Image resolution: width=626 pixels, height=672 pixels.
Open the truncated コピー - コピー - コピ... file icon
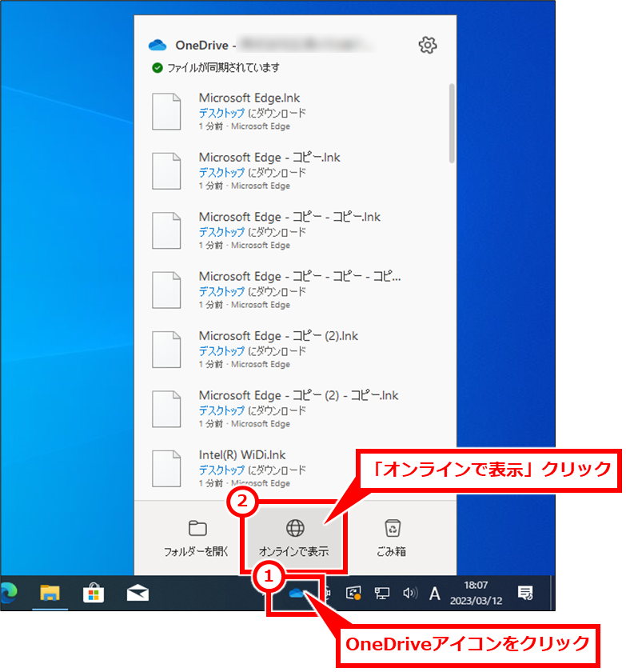click(x=166, y=290)
